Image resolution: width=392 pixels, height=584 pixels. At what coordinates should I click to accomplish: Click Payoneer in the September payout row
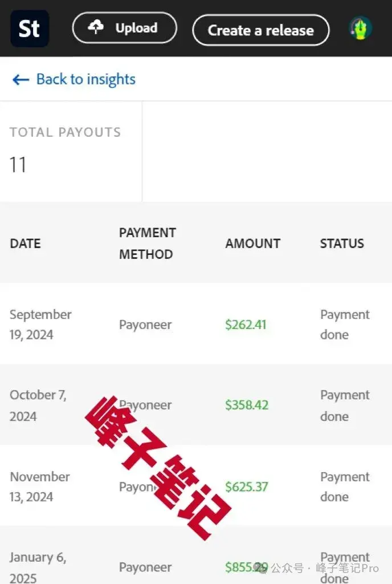[x=145, y=325]
